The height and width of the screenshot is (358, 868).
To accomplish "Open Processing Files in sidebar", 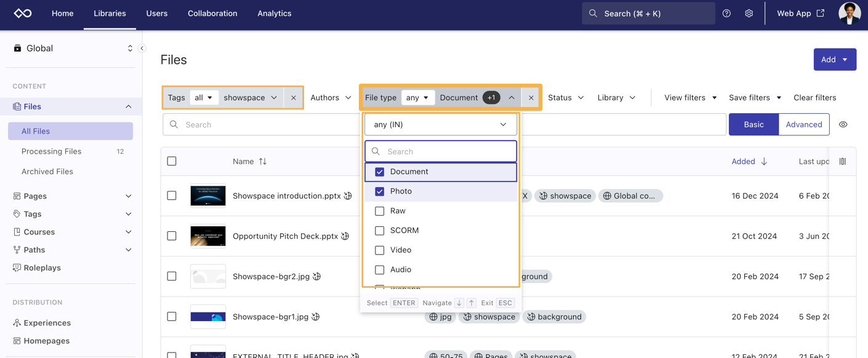I will (x=51, y=151).
